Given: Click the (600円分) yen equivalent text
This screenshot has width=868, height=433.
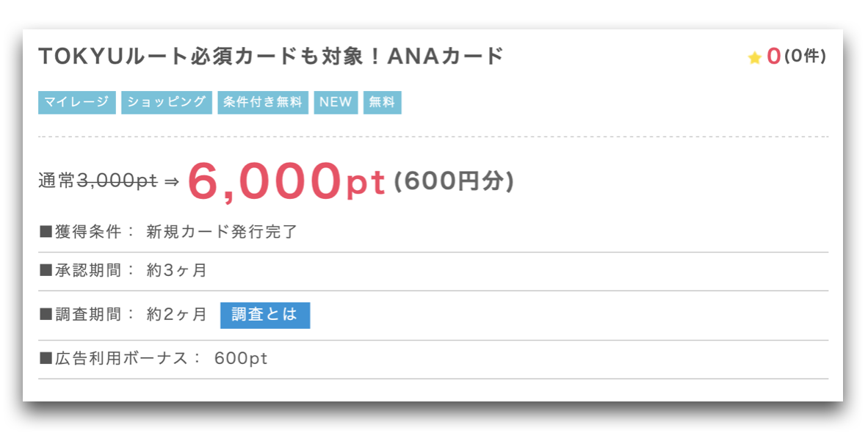Looking at the screenshot, I should 454,182.
